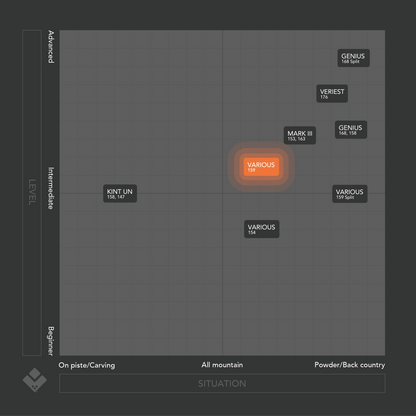The height and width of the screenshot is (416, 416).
Task: Click the highlighted orange VARIOUS 159 marker
Action: click(x=261, y=167)
